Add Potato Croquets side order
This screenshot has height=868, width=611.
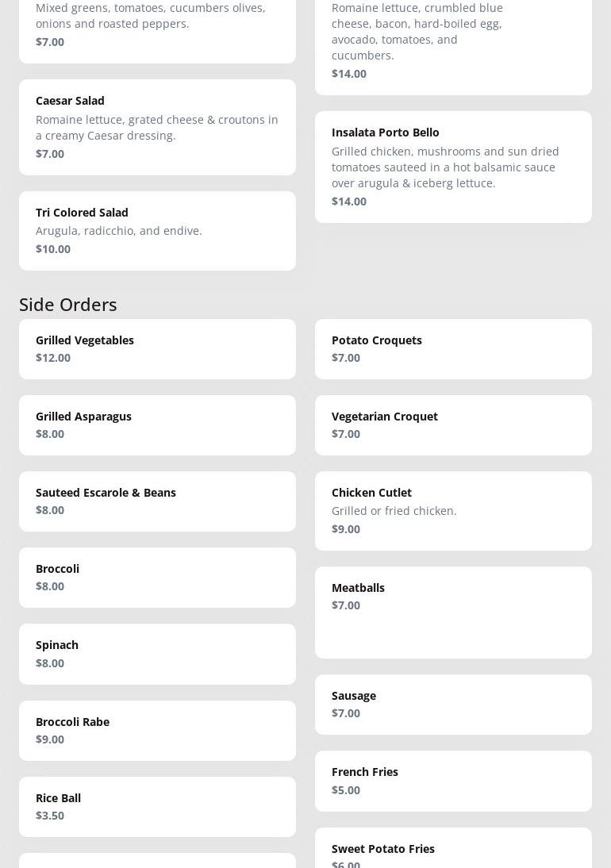453,349
